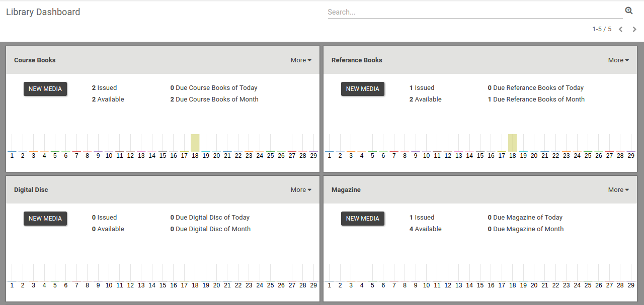Open the Magazine card title

(x=346, y=190)
